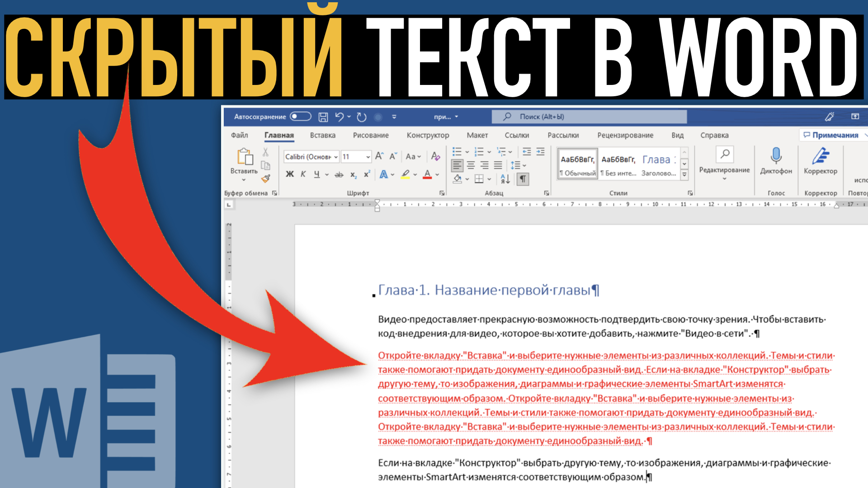Center-align the paragraph text
This screenshot has height=488, width=868.
click(x=471, y=165)
